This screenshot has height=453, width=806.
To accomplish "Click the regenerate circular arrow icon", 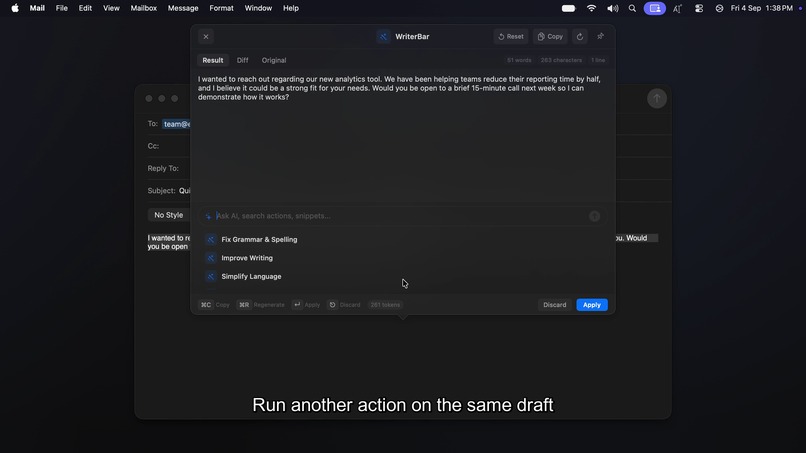I will (x=580, y=37).
